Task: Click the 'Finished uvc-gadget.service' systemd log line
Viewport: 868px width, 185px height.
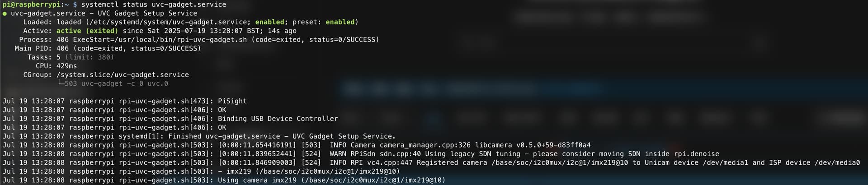Action: click(199, 136)
